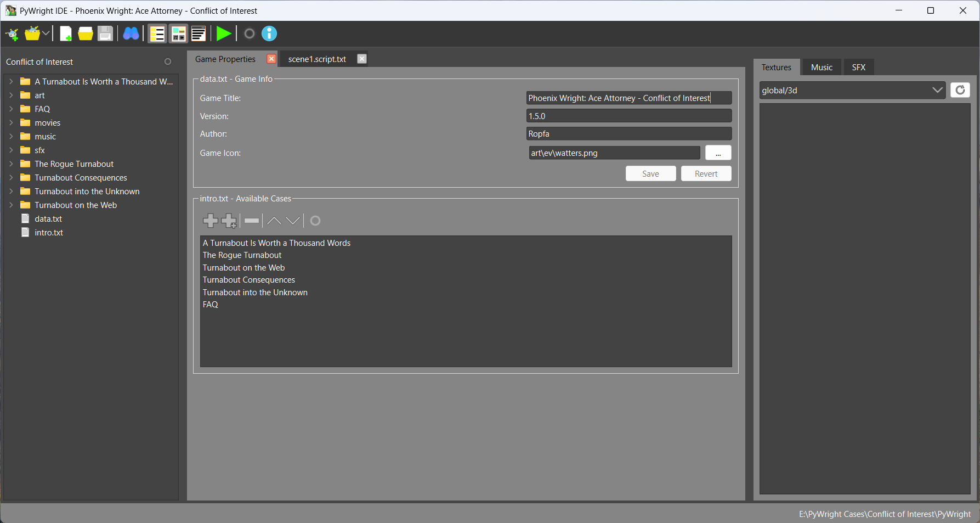Click the Author input field
Image resolution: width=980 pixels, height=523 pixels.
pos(629,133)
